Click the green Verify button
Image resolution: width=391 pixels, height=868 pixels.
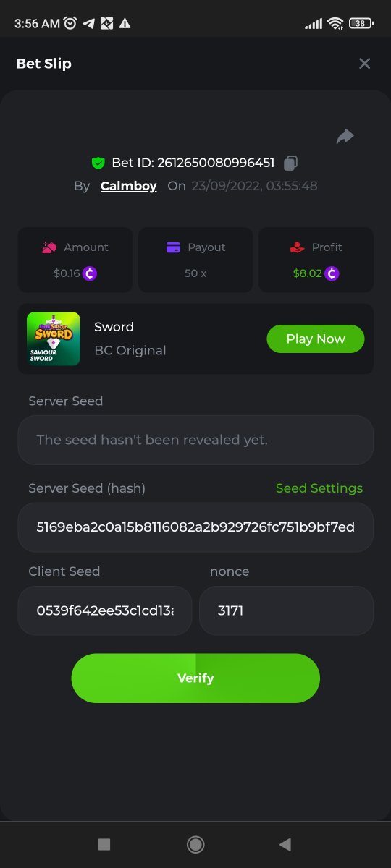pos(195,678)
